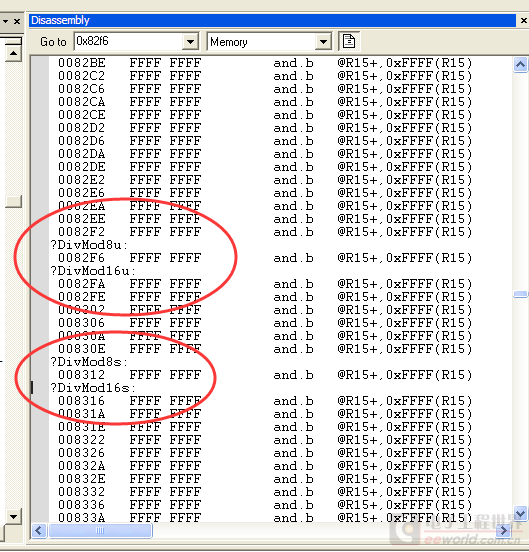Click the horizontal scroll right arrow
The height and width of the screenshot is (552, 529).
[504, 531]
